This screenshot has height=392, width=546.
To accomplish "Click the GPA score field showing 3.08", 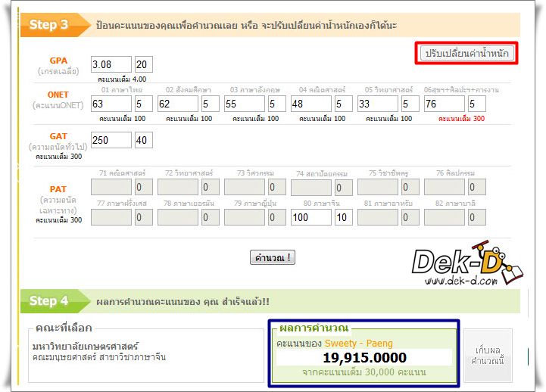I will (111, 65).
